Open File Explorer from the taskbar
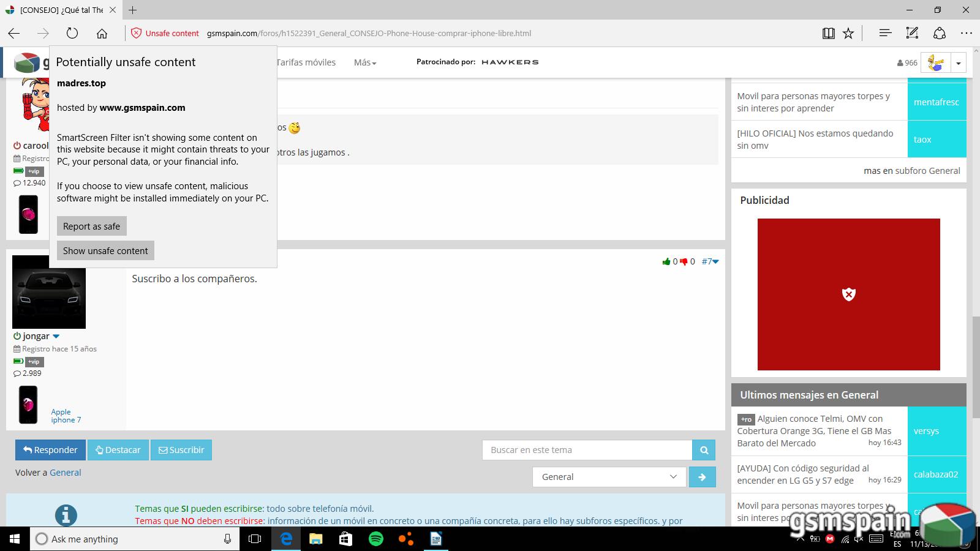 click(315, 539)
